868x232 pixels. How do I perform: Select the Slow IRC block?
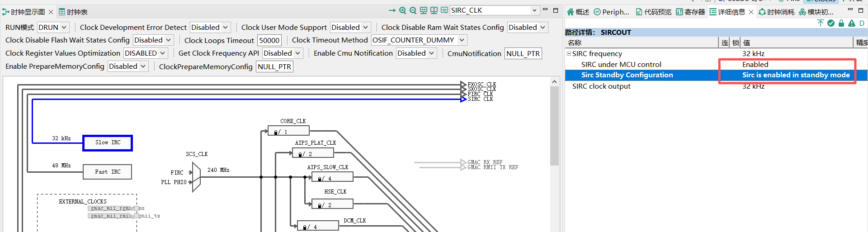pos(108,143)
